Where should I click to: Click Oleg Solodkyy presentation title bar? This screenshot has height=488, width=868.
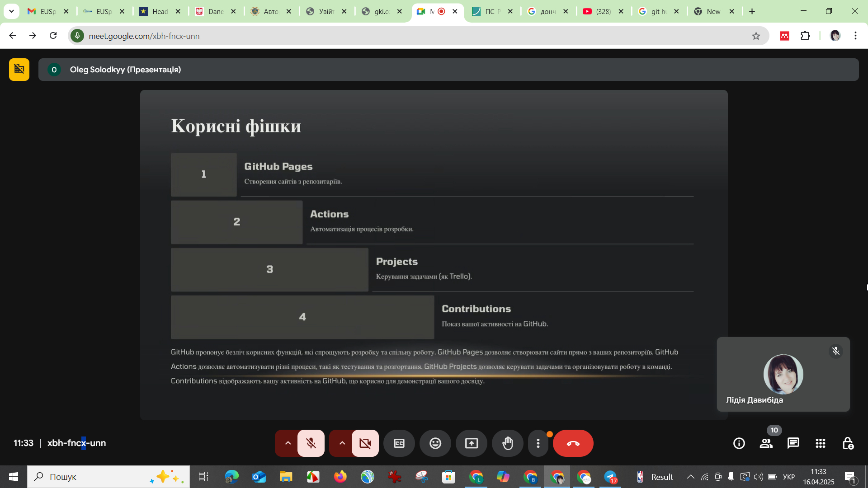point(448,70)
